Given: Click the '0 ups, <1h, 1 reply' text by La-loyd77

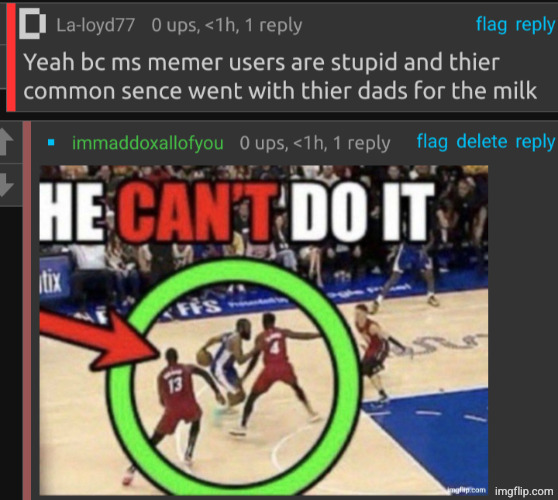Looking at the screenshot, I should (x=227, y=26).
